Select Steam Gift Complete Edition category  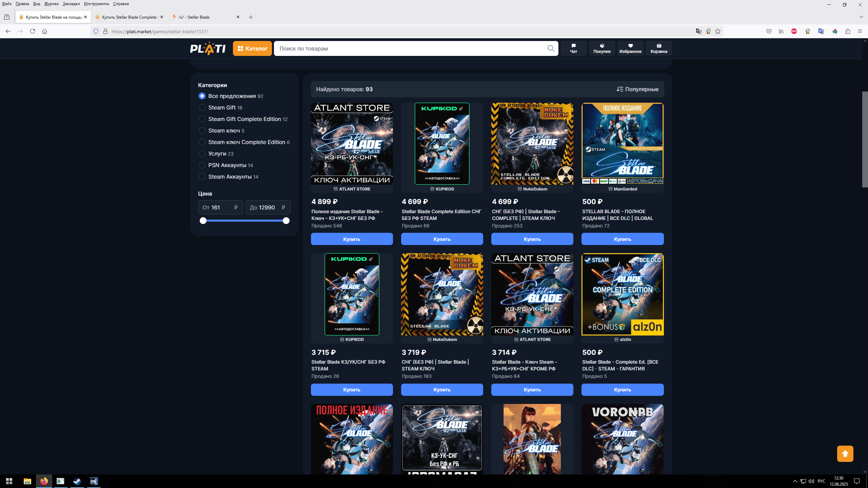pos(243,119)
